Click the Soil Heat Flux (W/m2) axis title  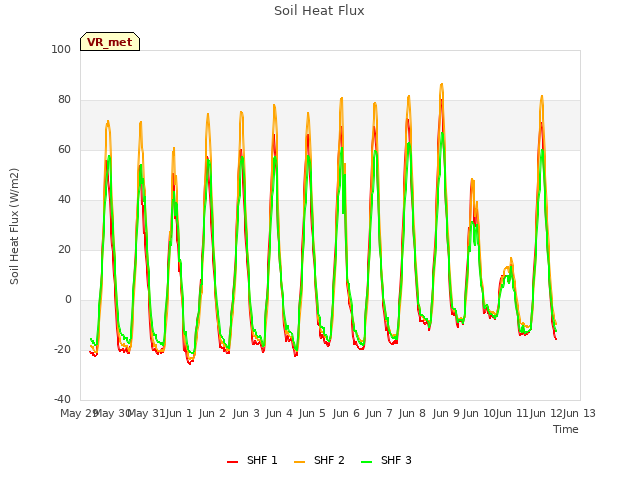point(14,226)
